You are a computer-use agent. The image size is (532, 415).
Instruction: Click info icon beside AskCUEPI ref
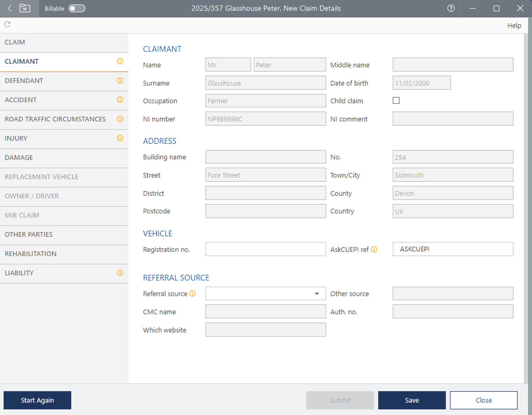[374, 249]
